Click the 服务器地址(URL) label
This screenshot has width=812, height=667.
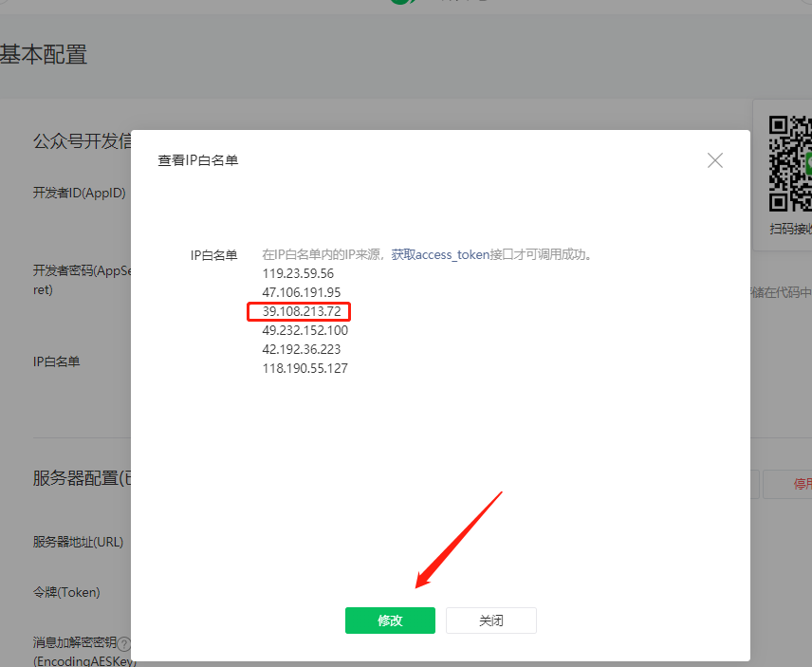[x=78, y=542]
